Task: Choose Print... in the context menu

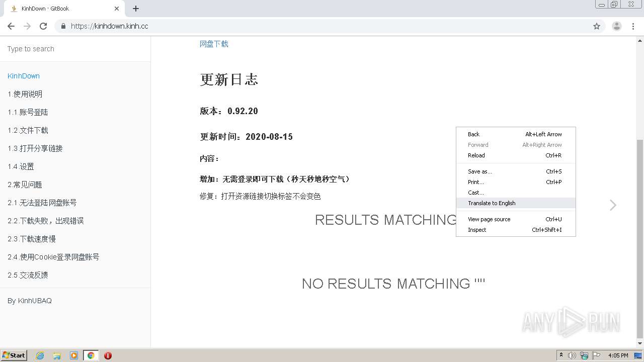Action: pos(516,182)
